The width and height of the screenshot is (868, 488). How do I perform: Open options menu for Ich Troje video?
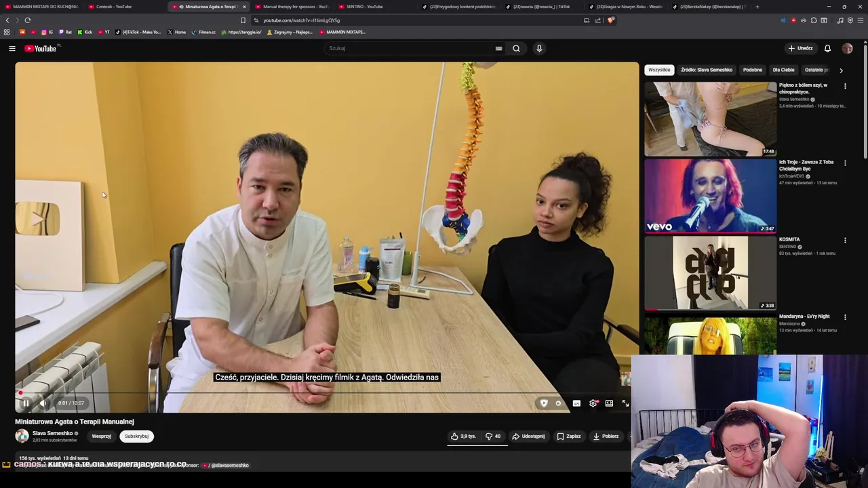tap(845, 163)
